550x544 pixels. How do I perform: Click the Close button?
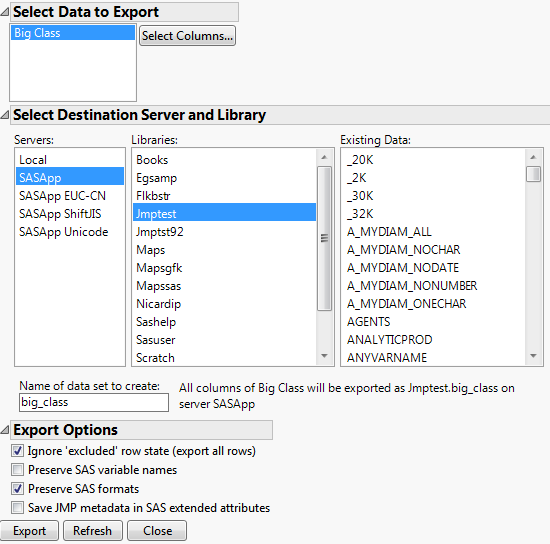point(157,531)
